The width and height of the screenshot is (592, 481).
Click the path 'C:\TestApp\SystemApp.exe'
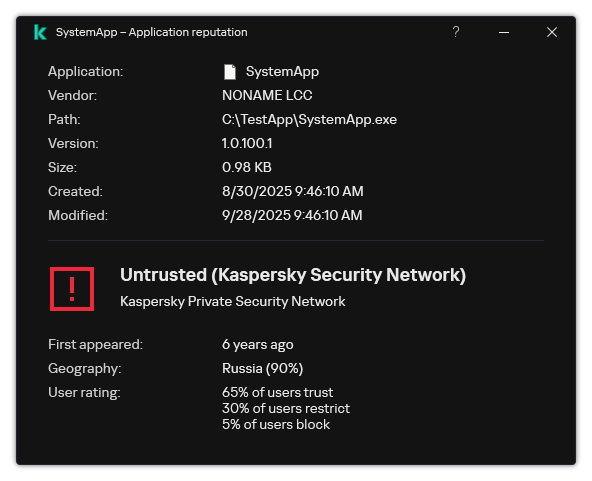pos(309,120)
